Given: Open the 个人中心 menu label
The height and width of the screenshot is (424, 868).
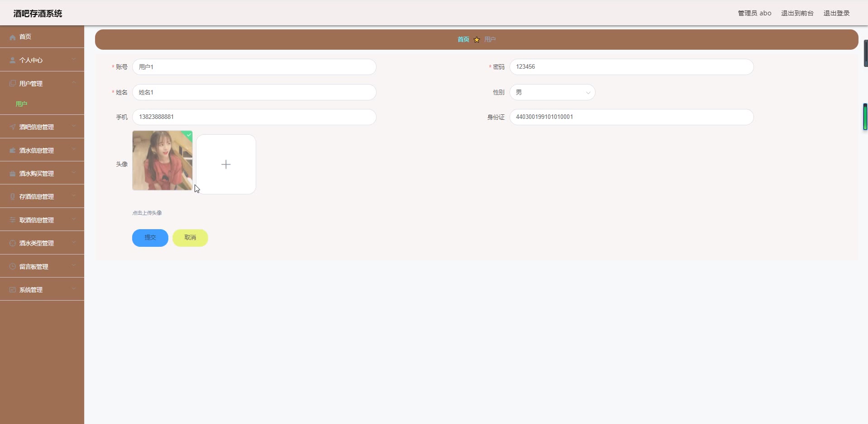Looking at the screenshot, I should click(x=31, y=60).
